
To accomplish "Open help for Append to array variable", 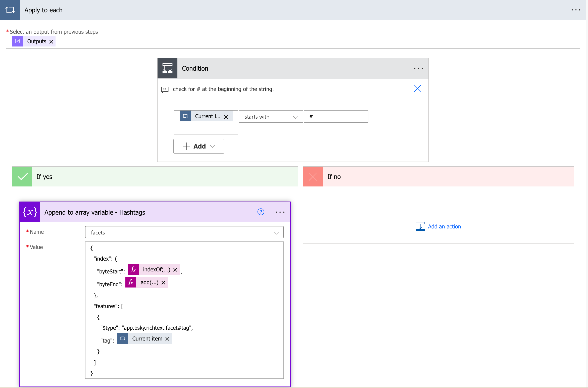I will coord(261,212).
